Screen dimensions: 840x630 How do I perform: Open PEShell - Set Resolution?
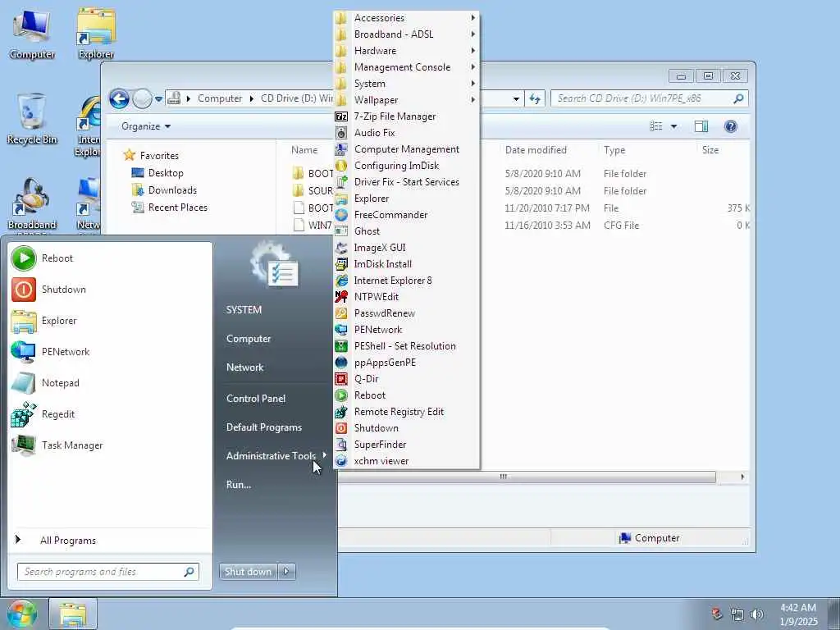coord(406,346)
